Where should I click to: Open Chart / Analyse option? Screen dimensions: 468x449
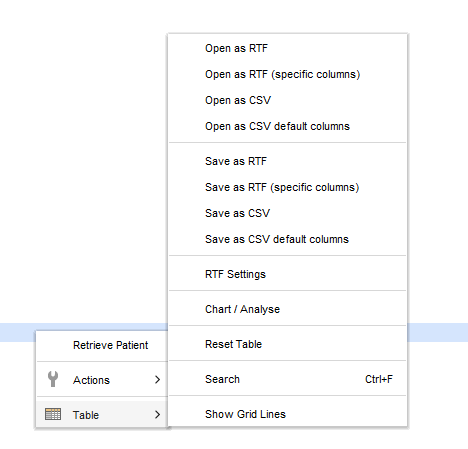click(287, 309)
